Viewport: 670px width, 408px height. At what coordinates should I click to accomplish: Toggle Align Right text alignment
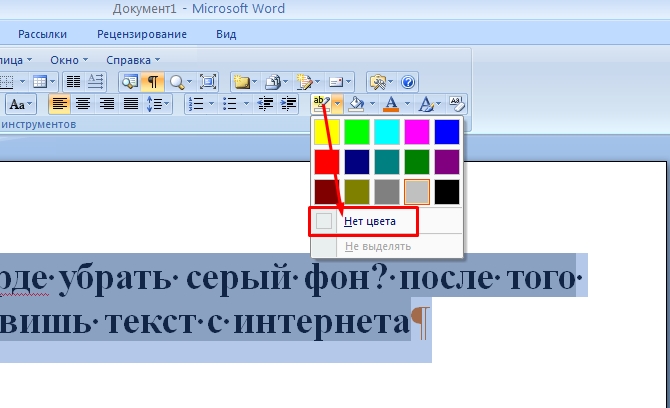107,103
